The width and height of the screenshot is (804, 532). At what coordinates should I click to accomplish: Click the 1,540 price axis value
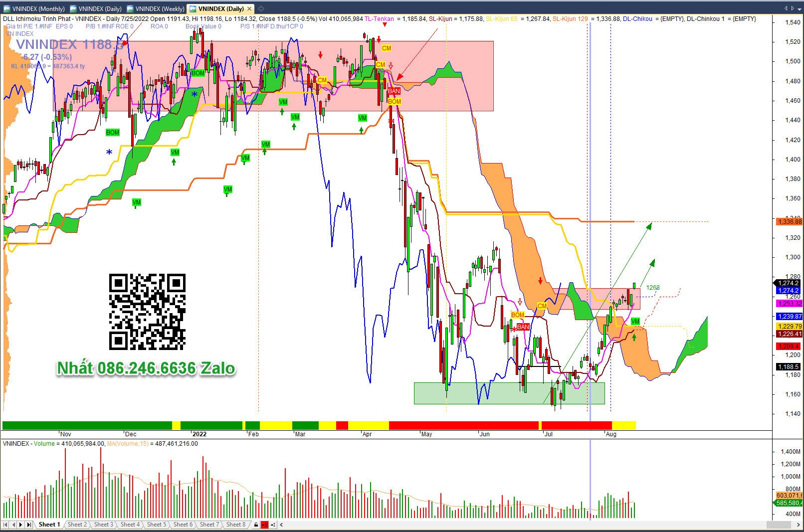(793, 22)
